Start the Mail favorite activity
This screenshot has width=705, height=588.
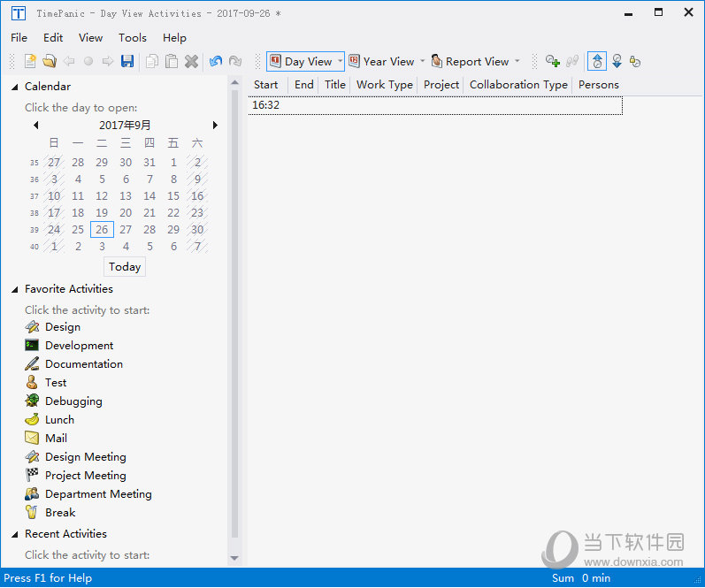click(46, 438)
